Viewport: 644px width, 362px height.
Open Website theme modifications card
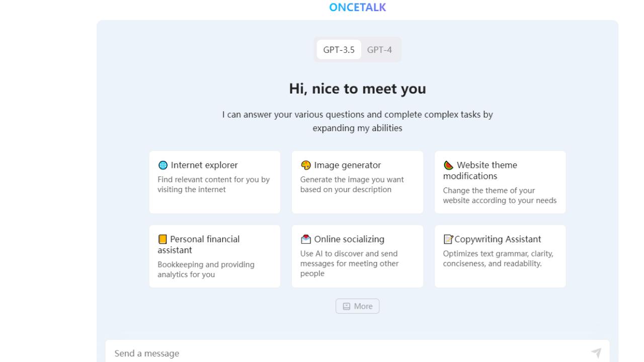point(500,182)
